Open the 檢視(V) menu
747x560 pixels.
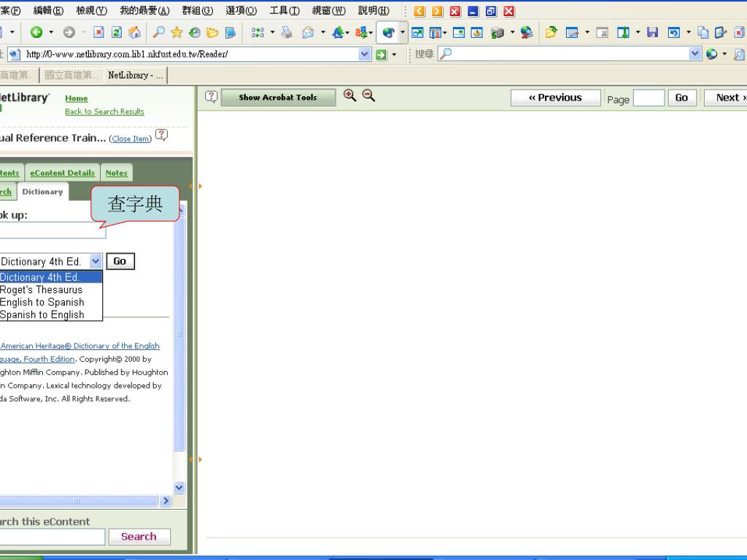pos(91,10)
